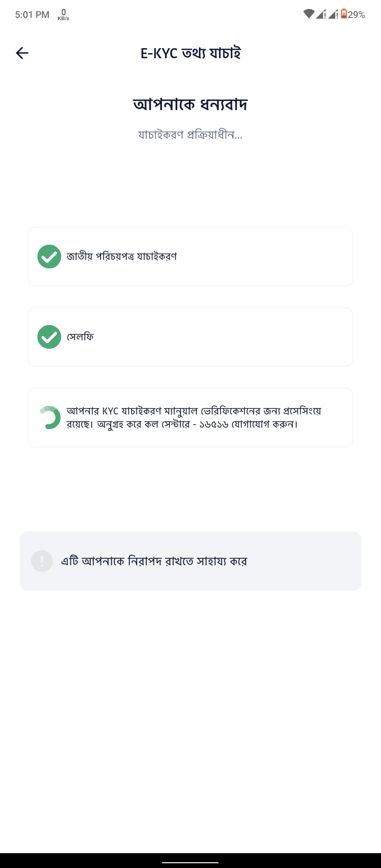Tap the এটি আপনাকে নিরাপদ রাখতে banner text

coord(154,561)
